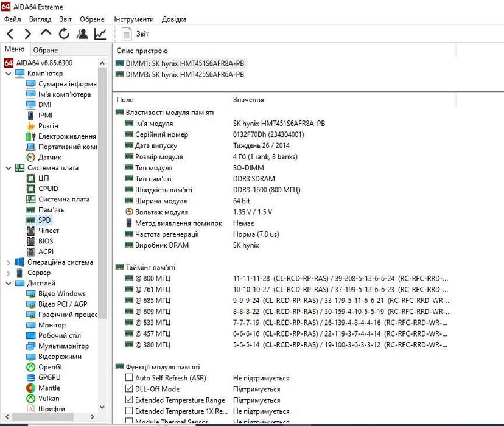Expand the Операційна система node
This screenshot has width=504, height=426.
click(9, 262)
